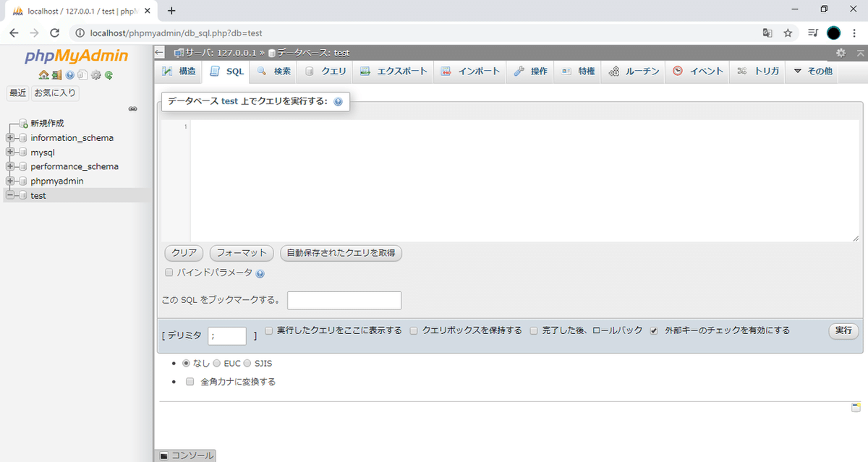Click the chain link icon in sidebar
868x462 pixels.
(133, 108)
